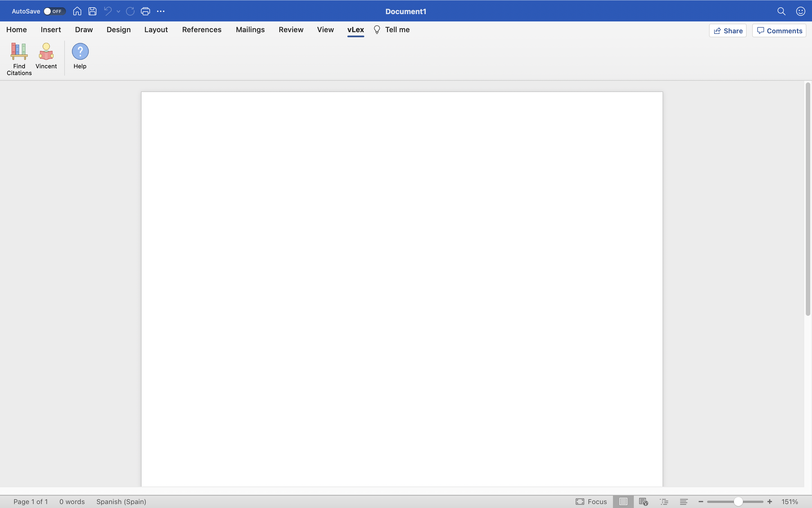812x508 pixels.
Task: Open vLex Help
Action: (x=80, y=56)
